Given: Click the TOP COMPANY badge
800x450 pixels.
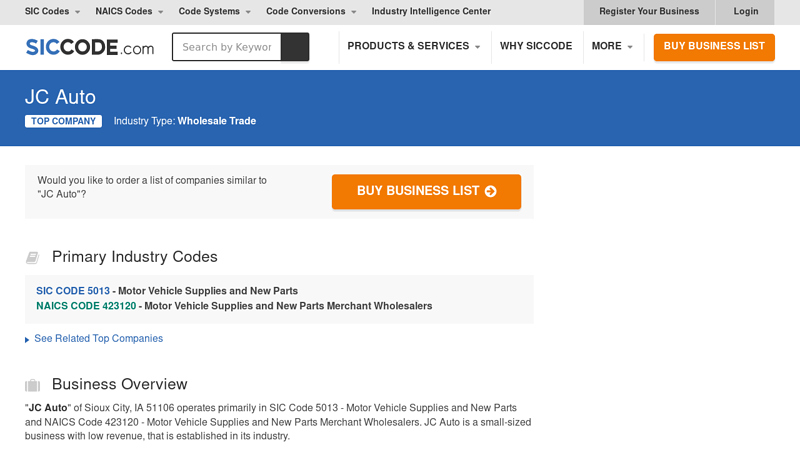Looking at the screenshot, I should (63, 121).
